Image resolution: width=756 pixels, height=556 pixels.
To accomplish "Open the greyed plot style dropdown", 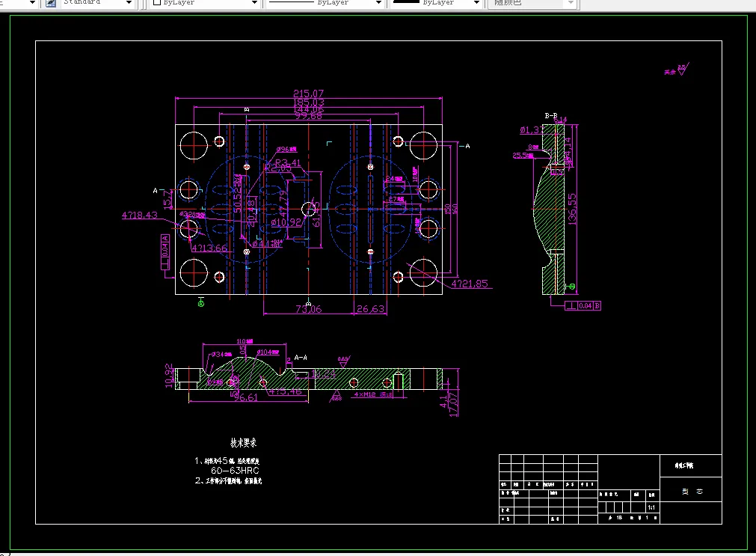I will pos(571,3).
